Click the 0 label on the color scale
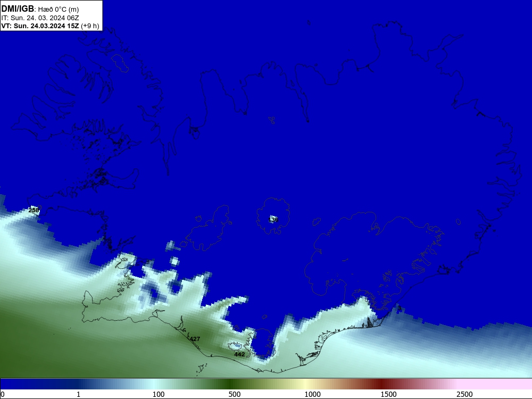 coord(3,394)
